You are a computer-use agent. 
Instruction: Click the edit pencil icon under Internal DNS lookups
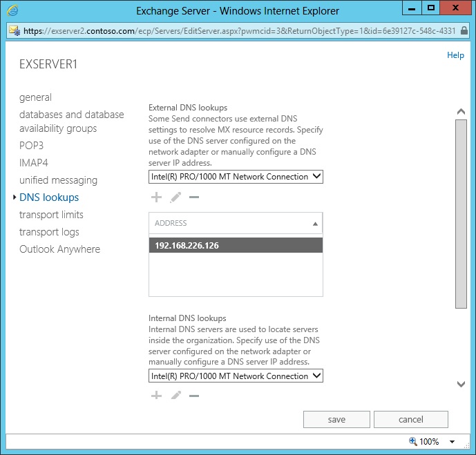pos(175,396)
